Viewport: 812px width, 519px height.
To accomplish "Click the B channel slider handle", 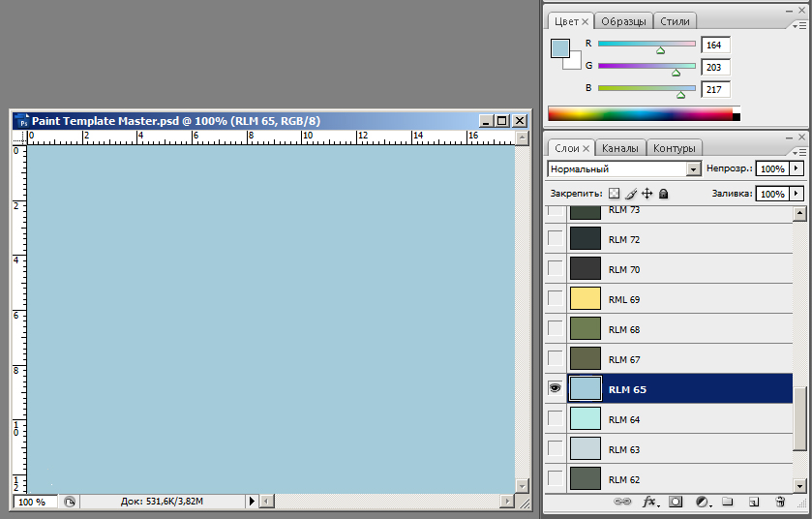I will coord(681,95).
